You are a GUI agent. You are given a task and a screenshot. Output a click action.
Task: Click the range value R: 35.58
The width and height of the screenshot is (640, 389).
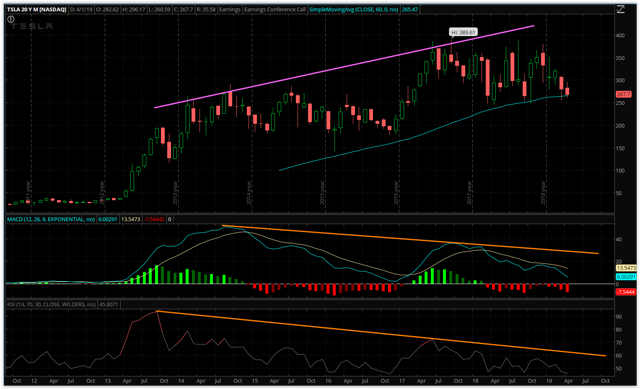tap(206, 9)
